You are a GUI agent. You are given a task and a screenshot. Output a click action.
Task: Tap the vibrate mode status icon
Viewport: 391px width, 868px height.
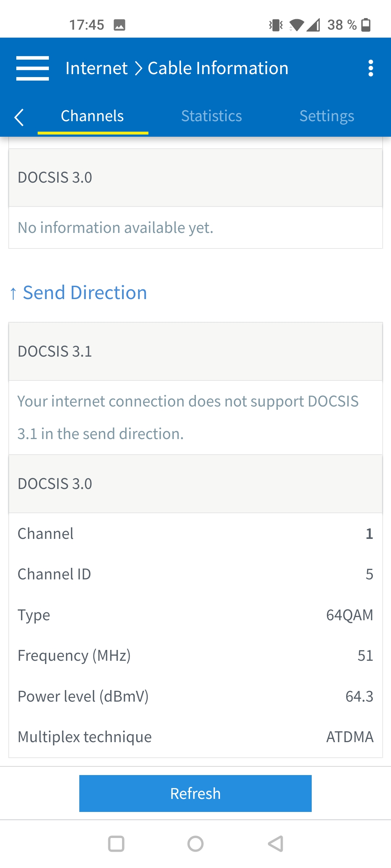point(276,25)
